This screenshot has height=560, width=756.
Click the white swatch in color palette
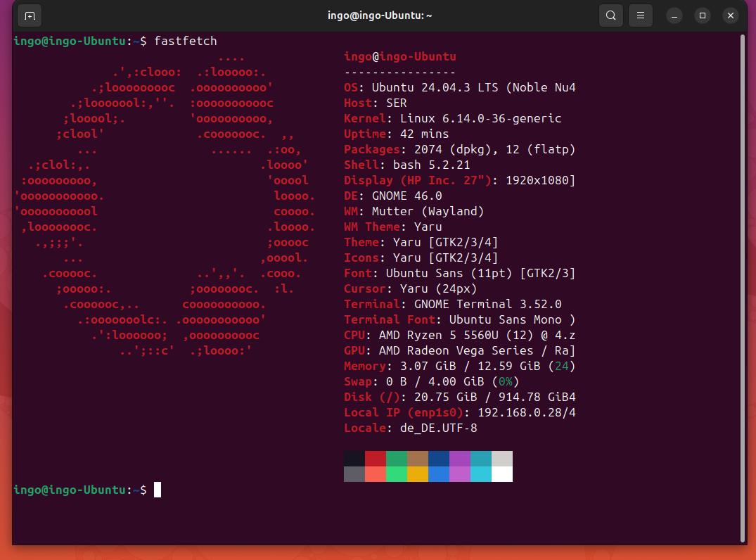click(x=502, y=474)
